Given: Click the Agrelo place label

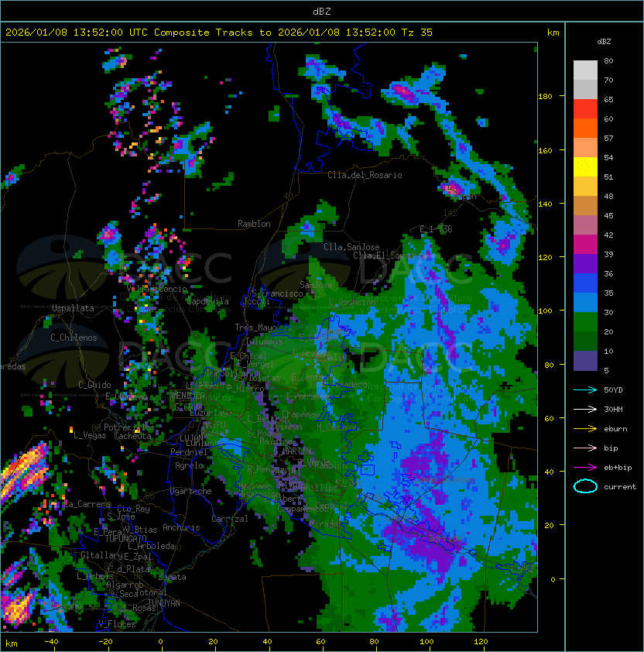Looking at the screenshot, I should pos(189,465).
